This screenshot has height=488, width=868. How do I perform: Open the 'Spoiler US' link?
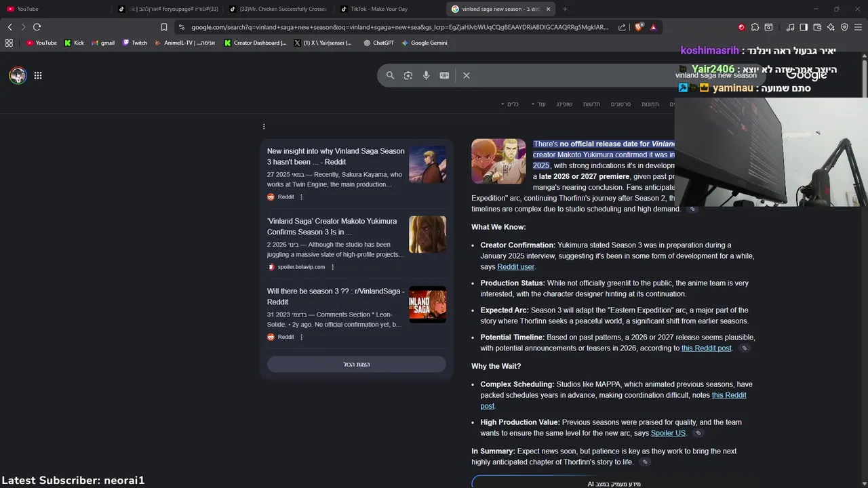pos(668,433)
